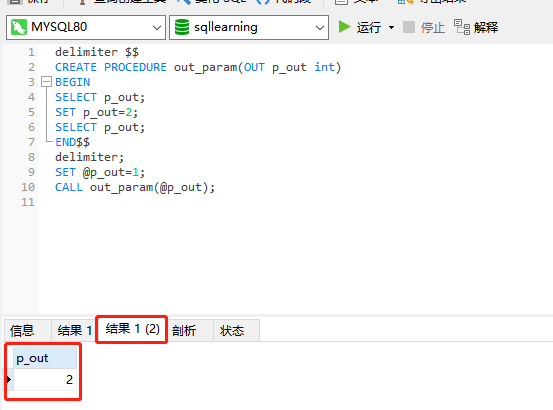Screen dimensions: 553x410
Task: Click the green database cylinder icon
Action: click(x=182, y=27)
